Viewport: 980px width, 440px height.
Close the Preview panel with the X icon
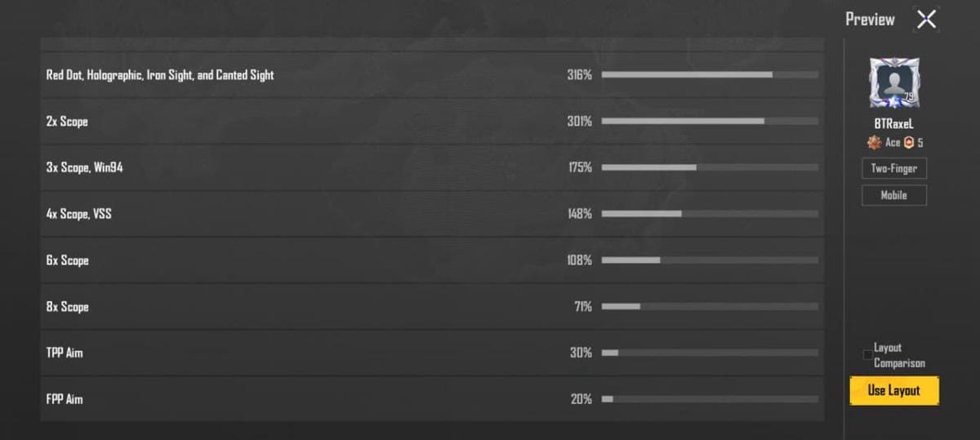tap(926, 20)
